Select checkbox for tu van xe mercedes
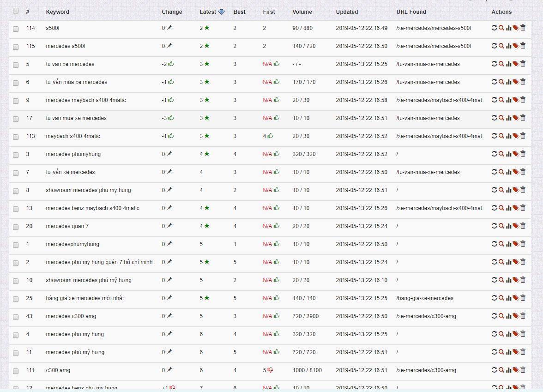The height and width of the screenshot is (392, 543). pos(16,65)
